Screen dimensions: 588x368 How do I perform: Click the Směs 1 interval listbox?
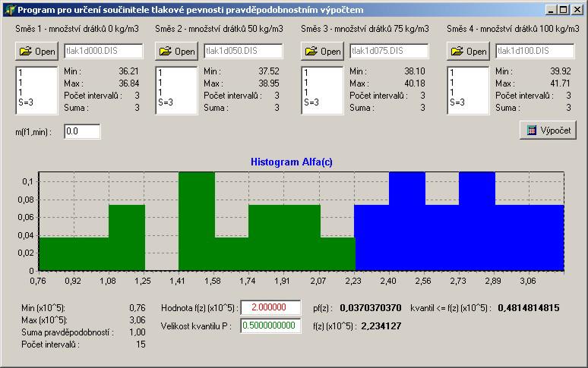pyautogui.click(x=36, y=90)
